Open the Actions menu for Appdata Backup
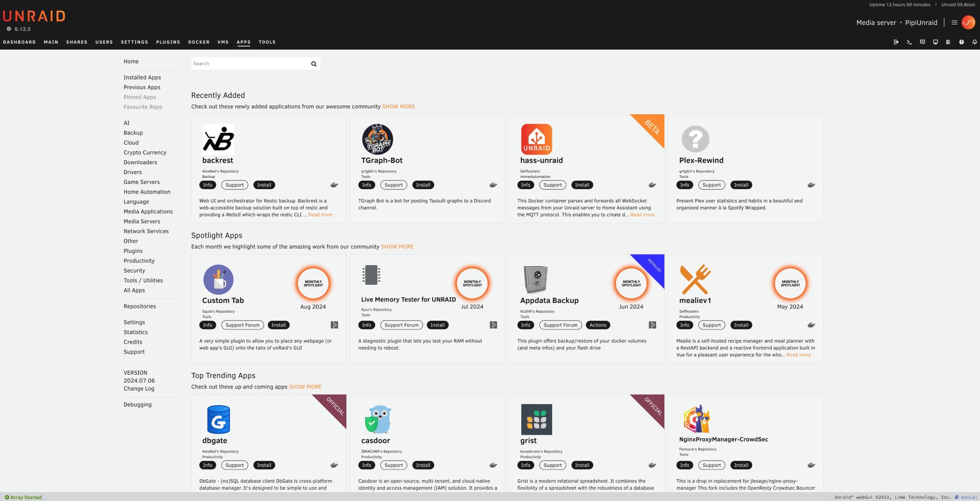980x501 pixels. click(x=598, y=325)
